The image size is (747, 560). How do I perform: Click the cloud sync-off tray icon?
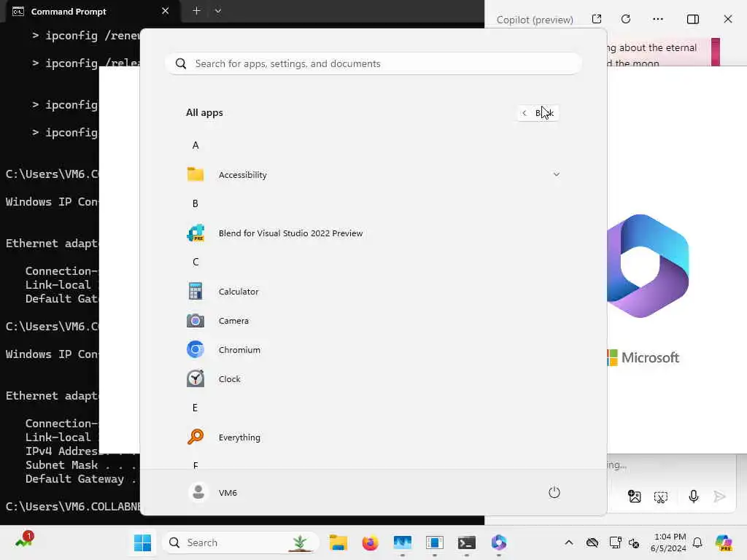(x=592, y=542)
